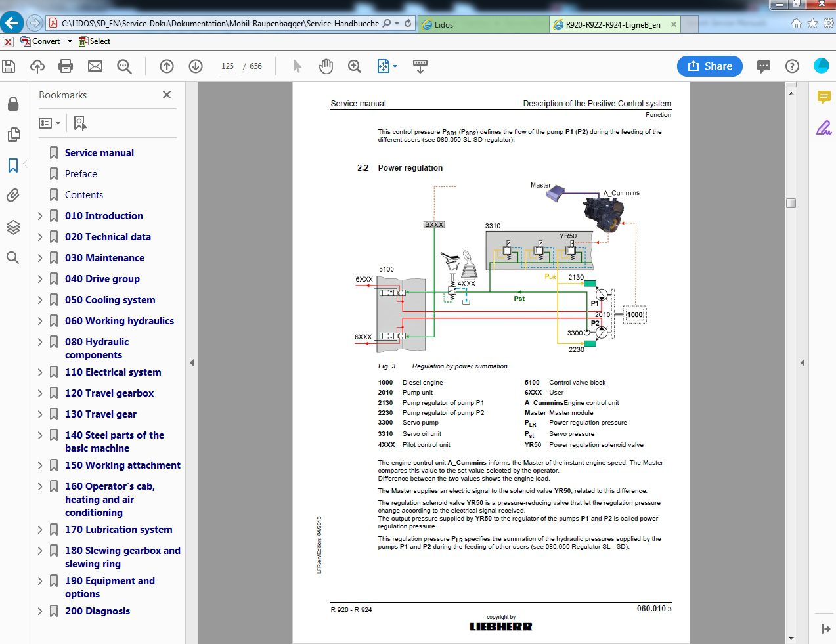Click the Find text magnifier in toolbar
The height and width of the screenshot is (644, 836).
point(124,66)
